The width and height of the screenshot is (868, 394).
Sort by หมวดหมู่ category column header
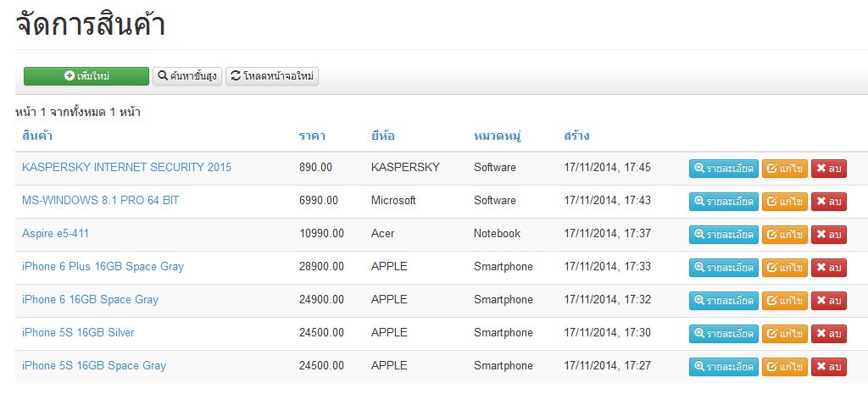[x=498, y=136]
